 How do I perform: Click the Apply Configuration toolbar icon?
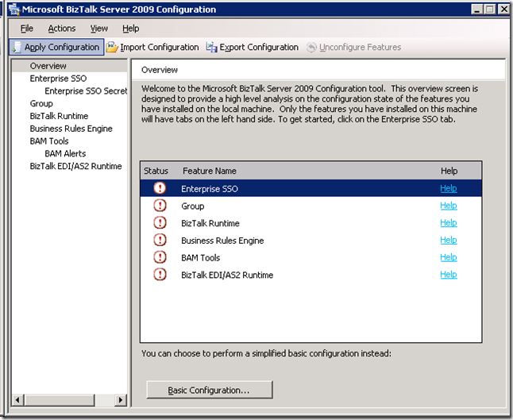point(17,48)
